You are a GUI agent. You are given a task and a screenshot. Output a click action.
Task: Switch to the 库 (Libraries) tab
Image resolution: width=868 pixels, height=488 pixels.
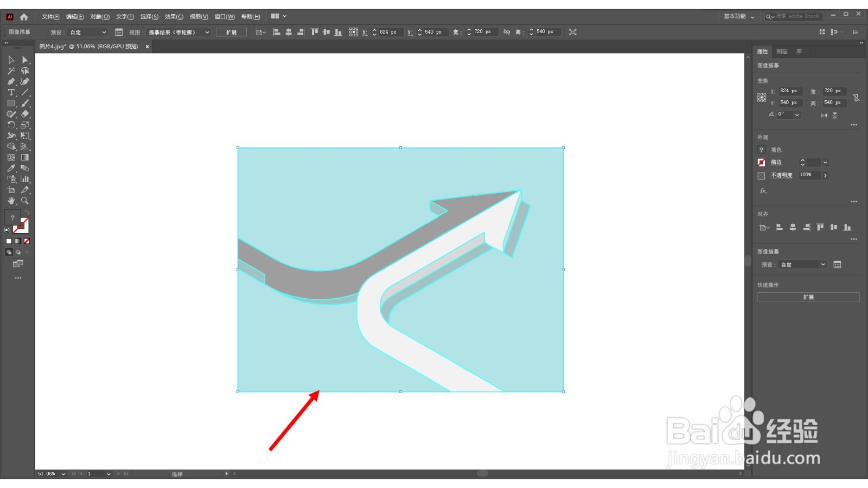[799, 52]
